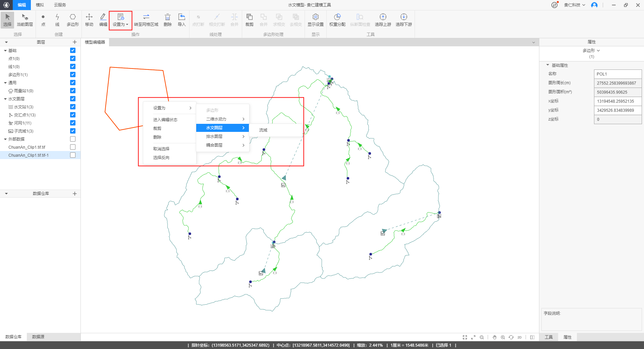The image size is (644, 349).
Task: Click the 导入 import icon
Action: [x=181, y=20]
